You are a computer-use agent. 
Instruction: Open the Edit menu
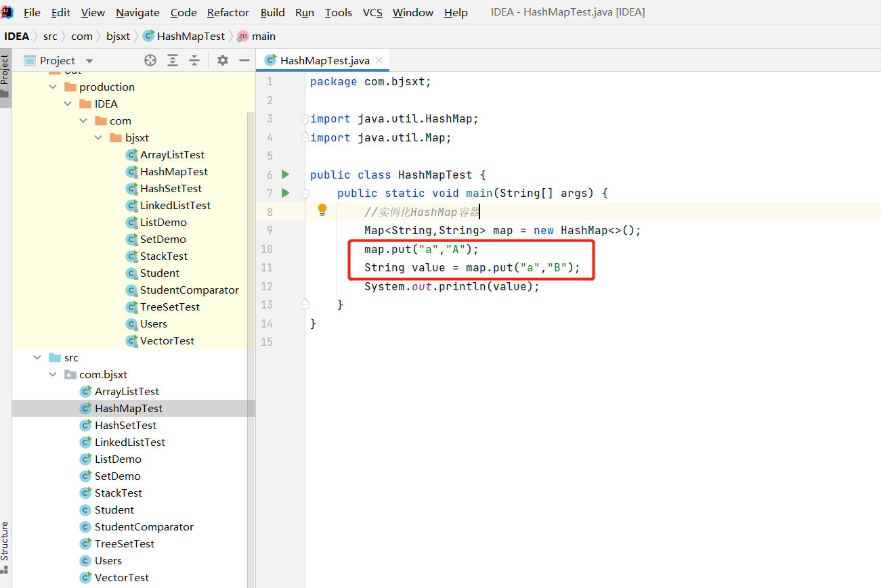pos(61,12)
